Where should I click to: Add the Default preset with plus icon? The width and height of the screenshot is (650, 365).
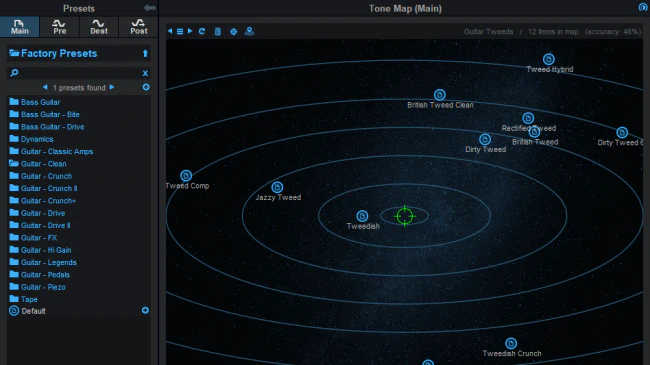tap(145, 310)
